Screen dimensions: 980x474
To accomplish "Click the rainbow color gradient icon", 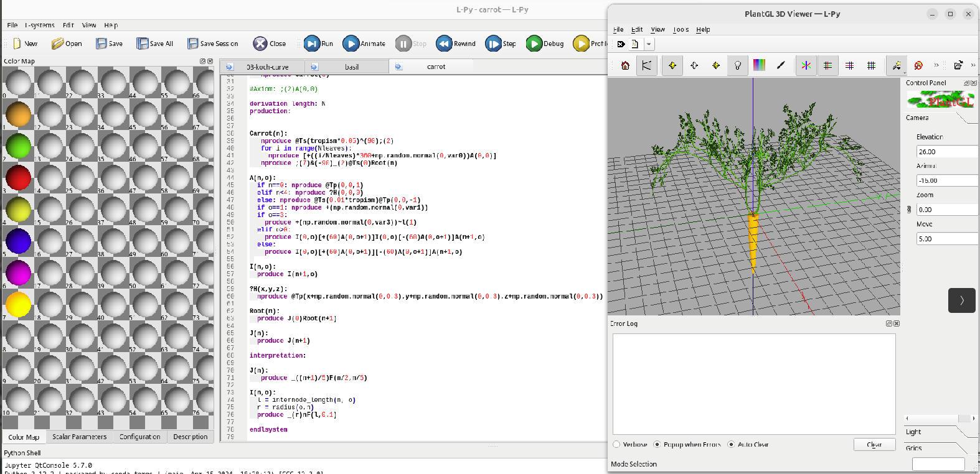I will tap(759, 65).
